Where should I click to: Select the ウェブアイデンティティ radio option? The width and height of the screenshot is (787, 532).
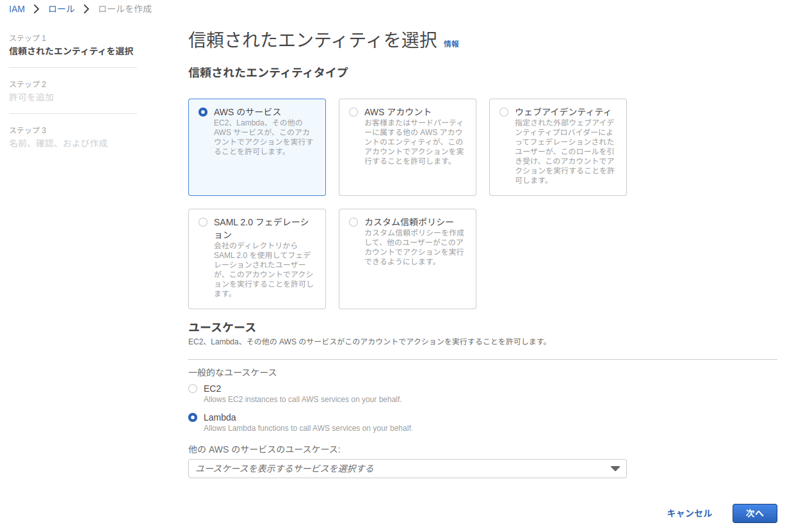pos(504,112)
